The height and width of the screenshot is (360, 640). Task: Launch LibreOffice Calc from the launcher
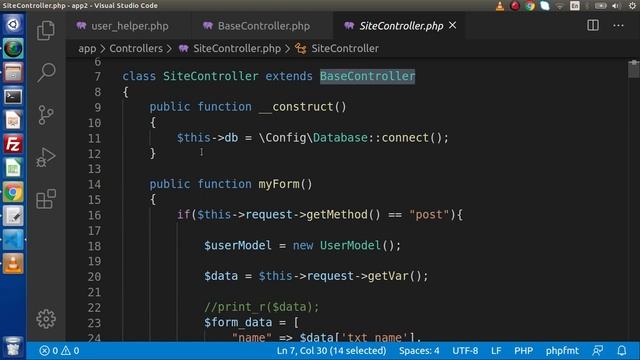click(x=13, y=168)
